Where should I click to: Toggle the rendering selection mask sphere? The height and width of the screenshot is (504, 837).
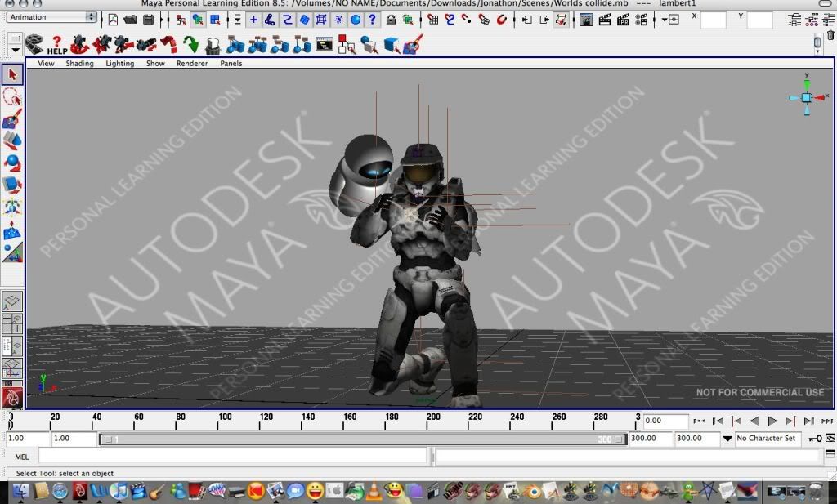(x=356, y=20)
